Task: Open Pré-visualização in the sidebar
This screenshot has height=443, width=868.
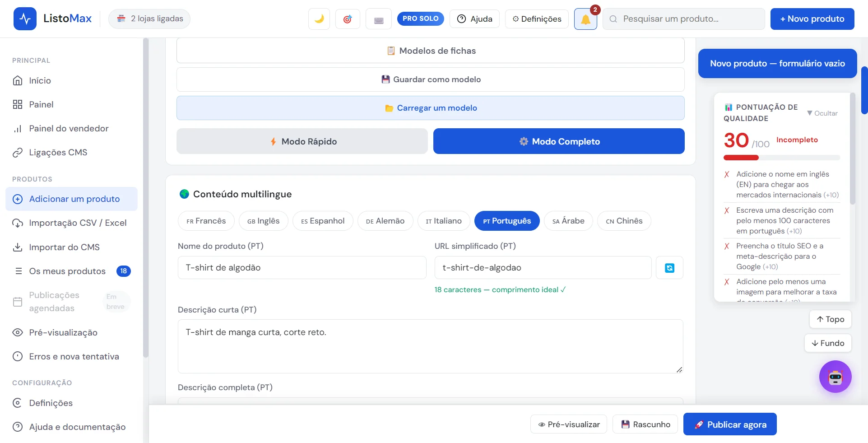Action: 72,332
